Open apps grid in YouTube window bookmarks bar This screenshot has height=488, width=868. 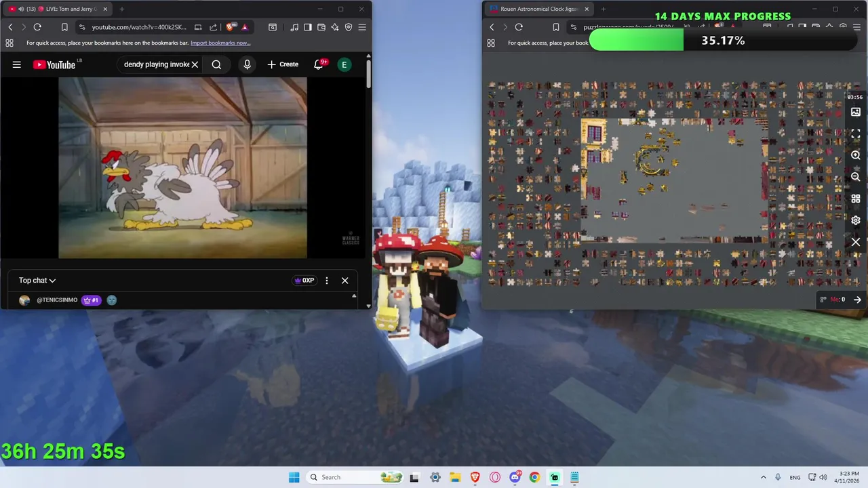(9, 43)
